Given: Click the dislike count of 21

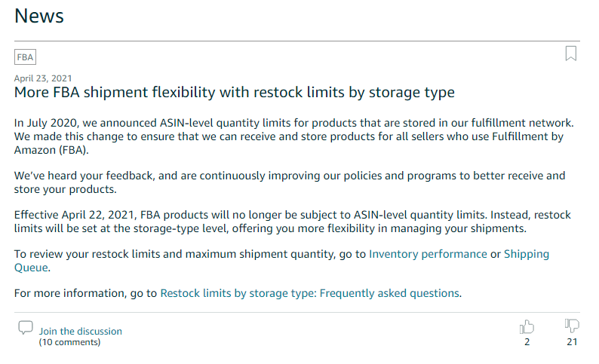Looking at the screenshot, I should click(572, 342).
